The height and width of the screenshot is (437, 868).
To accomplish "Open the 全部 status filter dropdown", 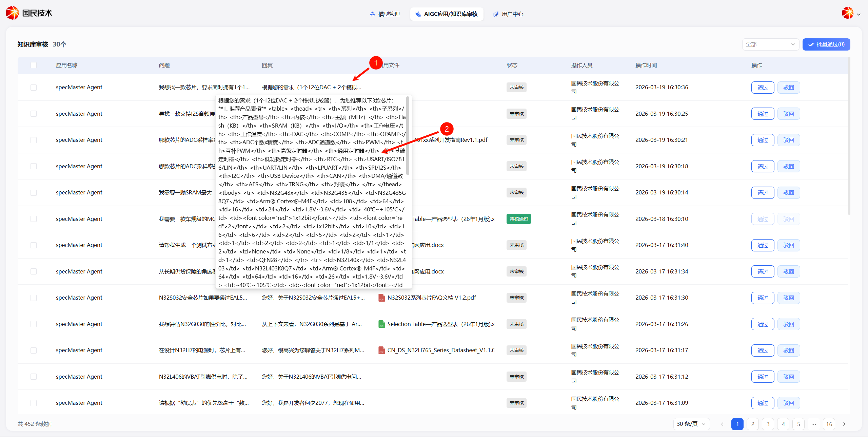I will [x=770, y=44].
